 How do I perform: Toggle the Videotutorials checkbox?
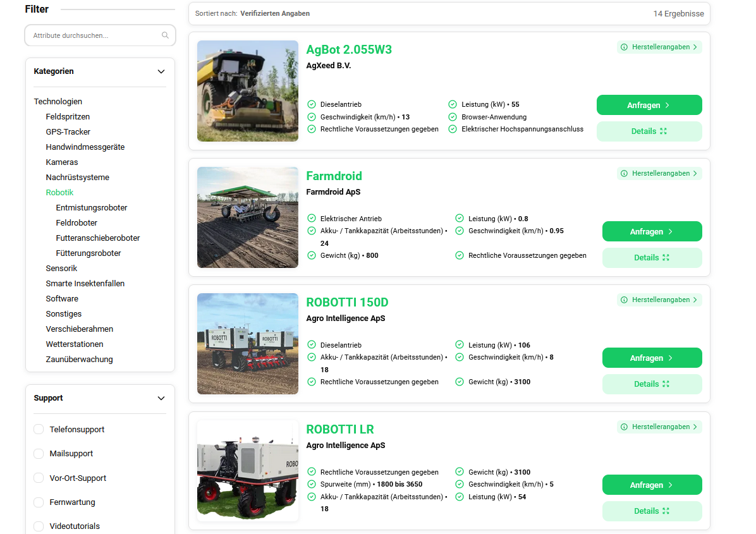[x=39, y=526]
